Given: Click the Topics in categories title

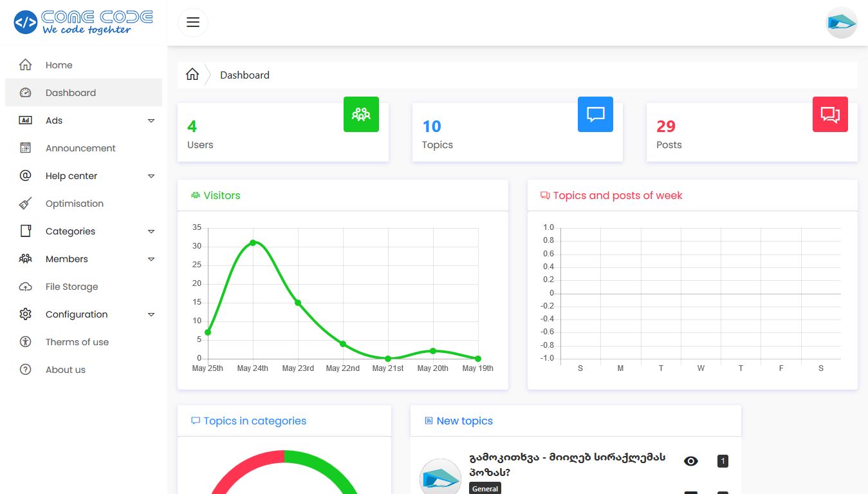Looking at the screenshot, I should coord(255,421).
